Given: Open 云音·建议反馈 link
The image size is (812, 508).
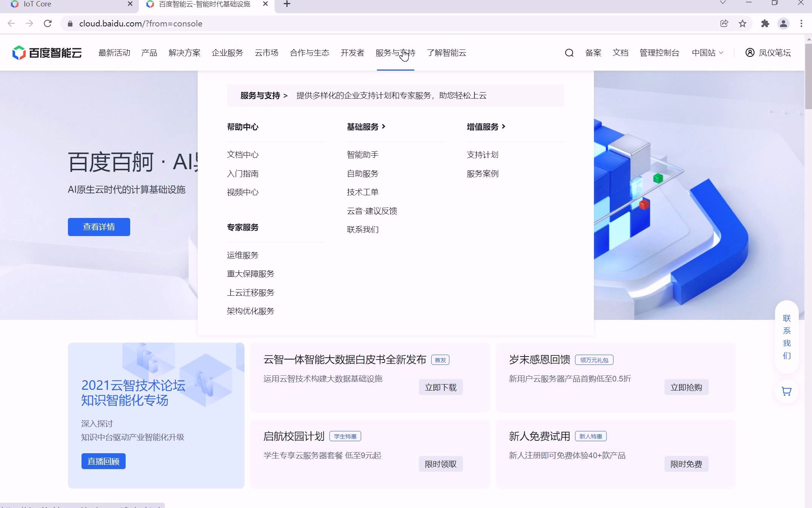Looking at the screenshot, I should 372,211.
